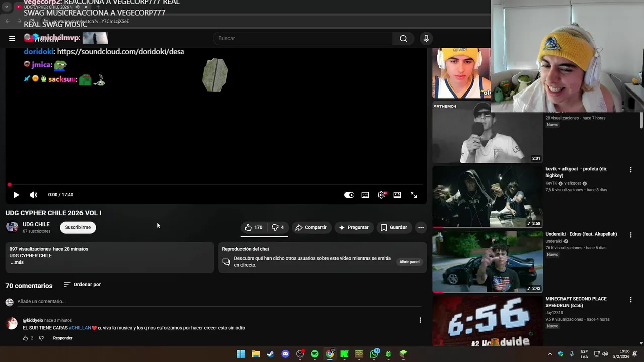Image resolution: width=644 pixels, height=362 pixels.
Task: Open the notification bell in the tray
Action: pos(635,354)
